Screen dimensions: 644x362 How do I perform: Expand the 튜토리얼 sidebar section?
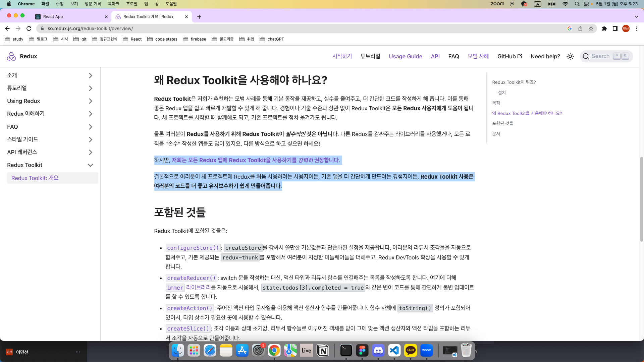pos(91,88)
